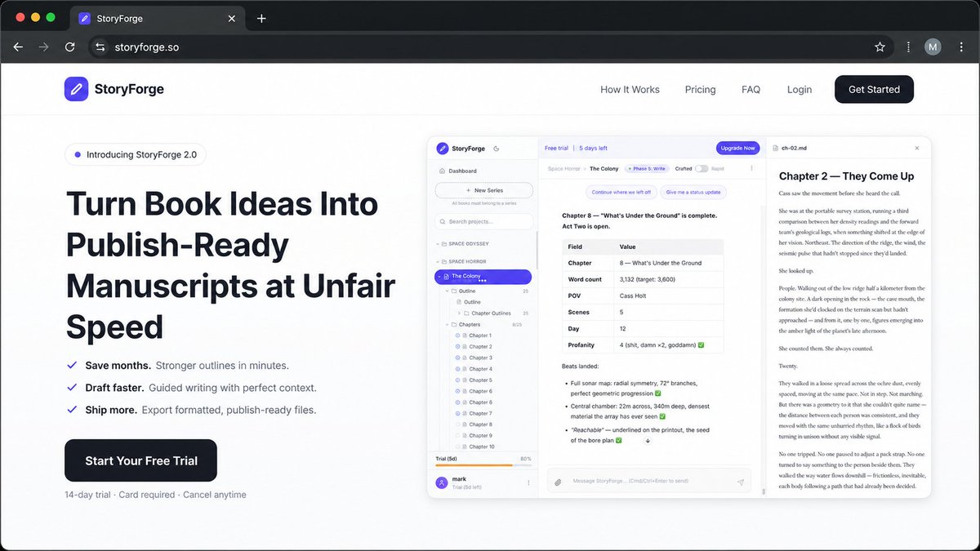Bookmark this page with the star icon

point(880,47)
